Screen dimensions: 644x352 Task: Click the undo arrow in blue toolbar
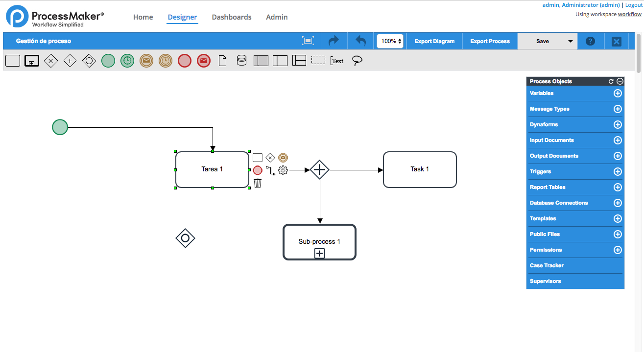[360, 41]
